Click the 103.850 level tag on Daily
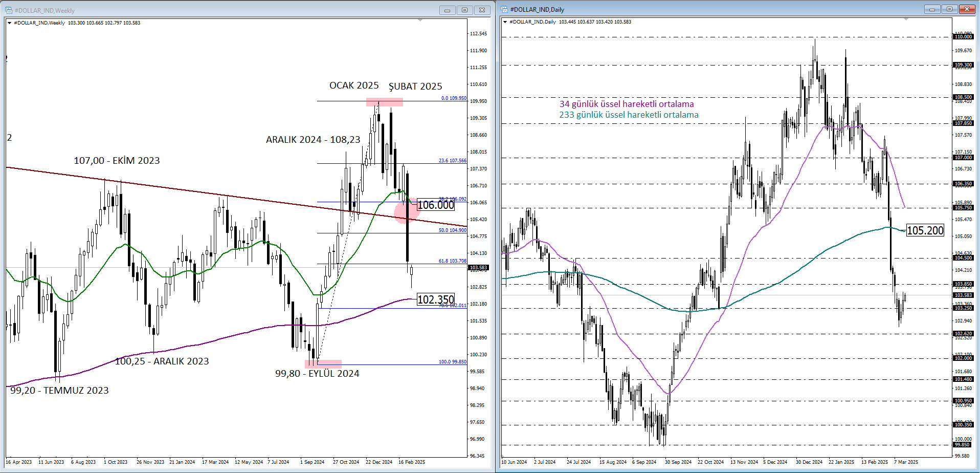 click(963, 284)
